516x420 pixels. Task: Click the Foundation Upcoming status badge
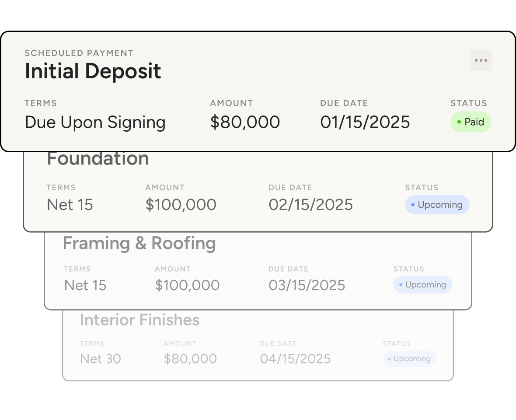(x=437, y=205)
